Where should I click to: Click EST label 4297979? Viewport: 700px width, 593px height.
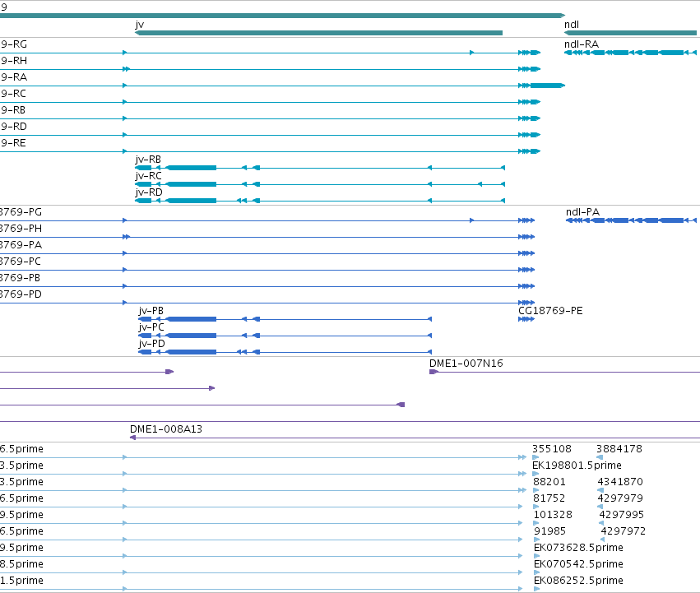[x=619, y=498]
